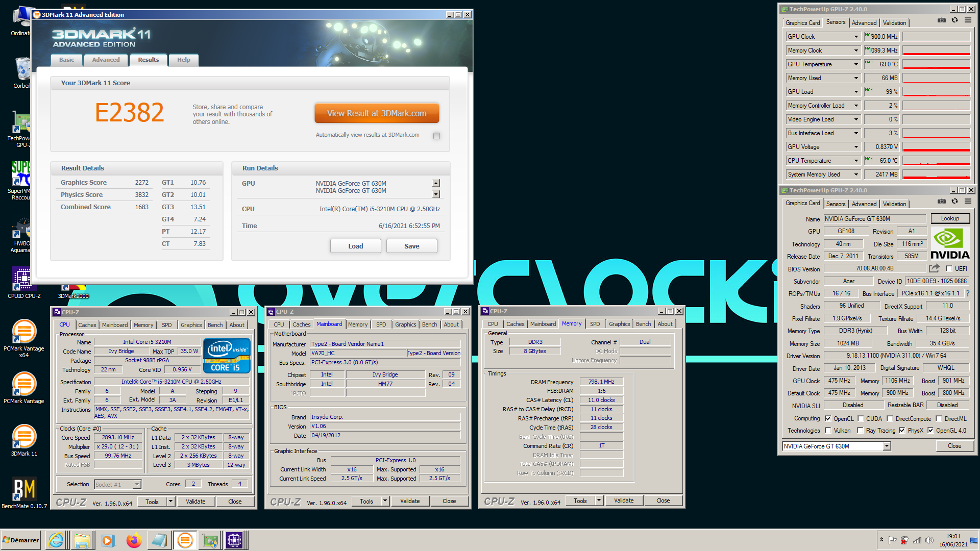The height and width of the screenshot is (551, 980).
Task: Toggle DirectCompute checkbox in GPU-Z
Action: click(x=890, y=419)
